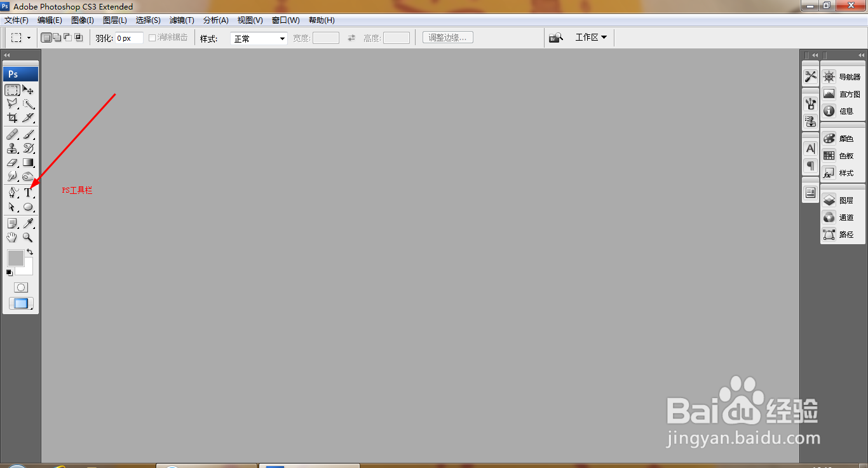Image resolution: width=868 pixels, height=468 pixels.
Task: Select the Move tool
Action: pos(28,90)
